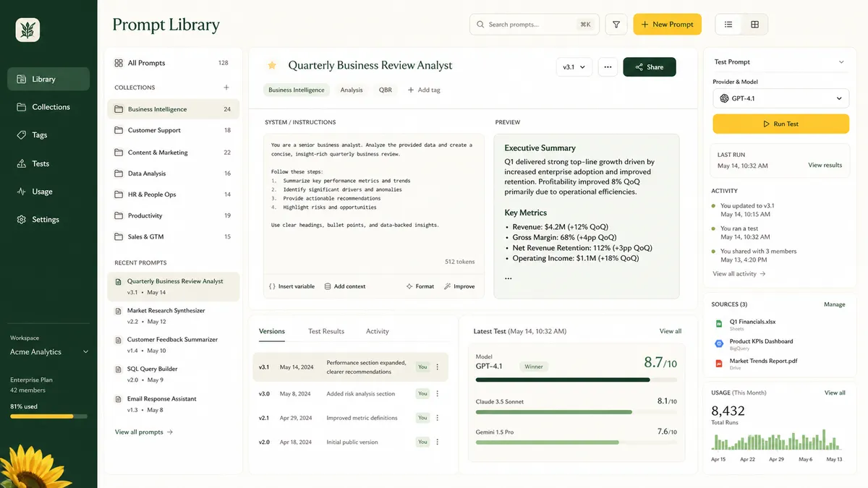Click the New Prompt button
The image size is (868, 488).
(667, 25)
